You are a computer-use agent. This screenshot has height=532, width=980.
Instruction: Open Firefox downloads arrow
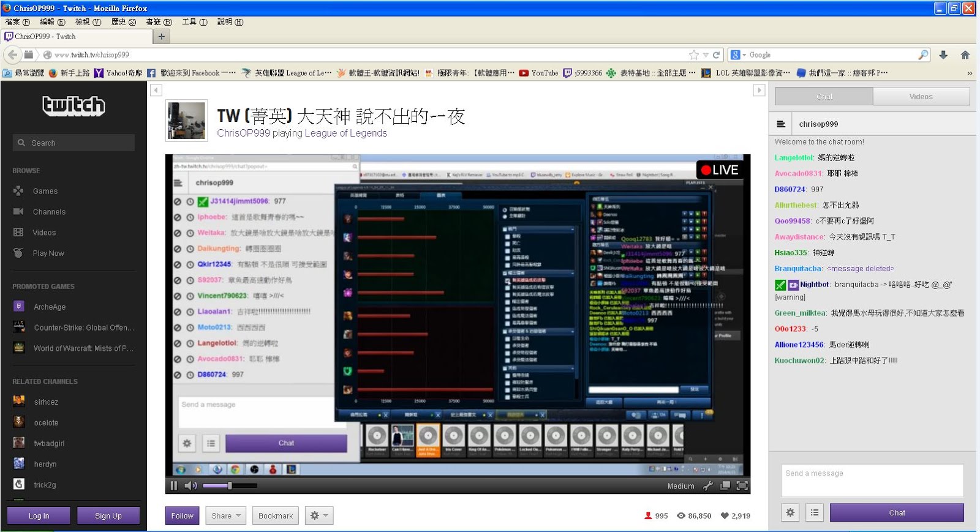[943, 54]
